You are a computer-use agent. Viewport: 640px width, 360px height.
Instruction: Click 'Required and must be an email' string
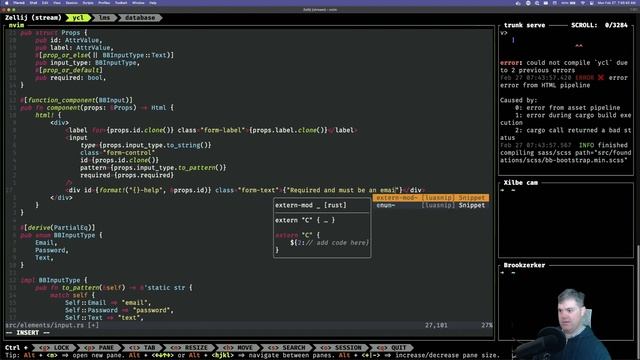tap(342, 190)
